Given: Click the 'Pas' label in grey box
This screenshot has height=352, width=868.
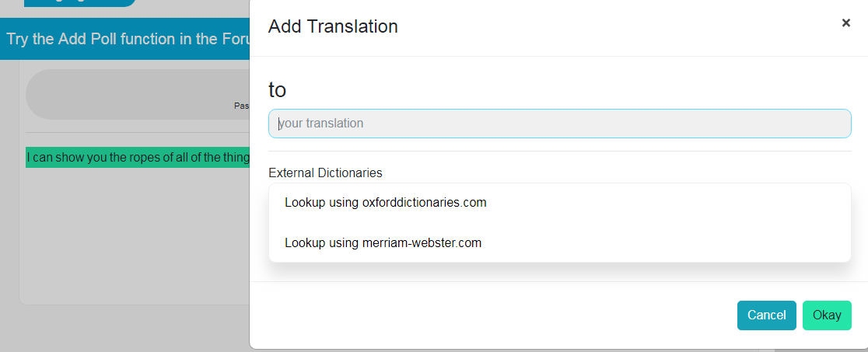Looking at the screenshot, I should [241, 106].
